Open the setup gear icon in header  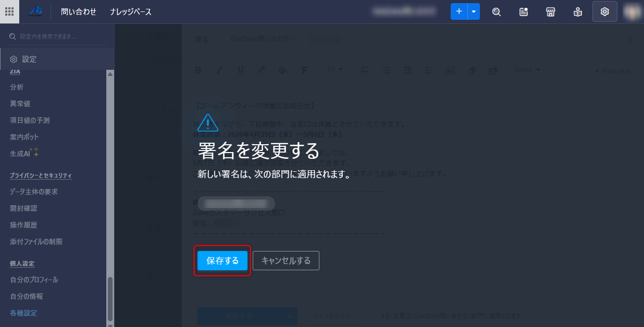[605, 11]
